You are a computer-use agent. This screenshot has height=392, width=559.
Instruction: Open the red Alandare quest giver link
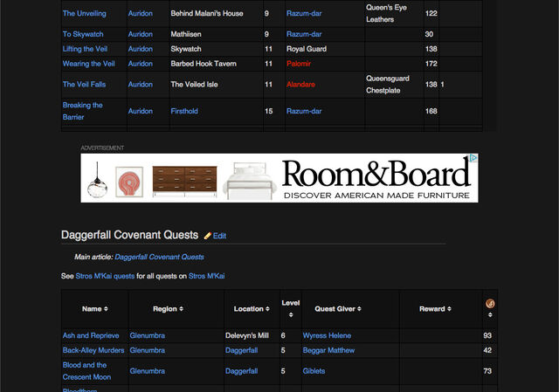coord(300,85)
